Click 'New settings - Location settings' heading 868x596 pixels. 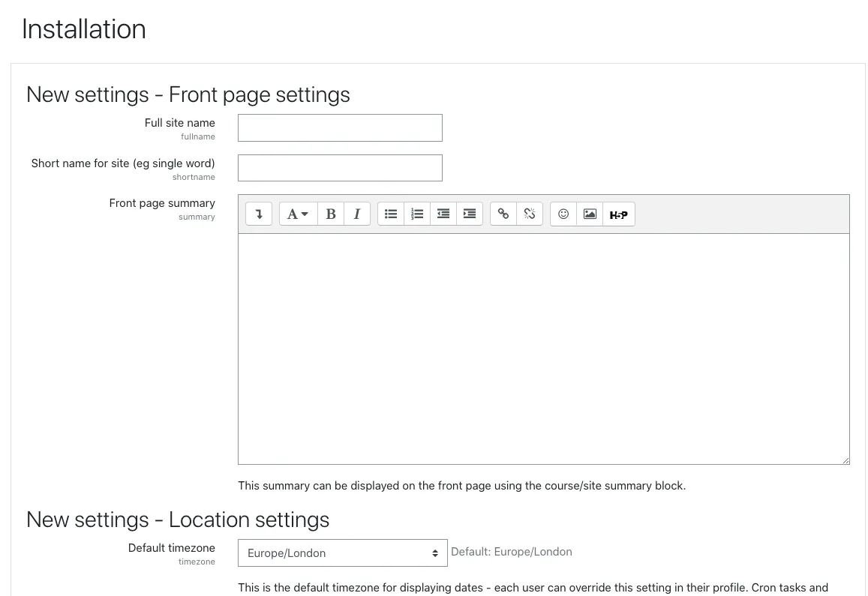tap(178, 520)
